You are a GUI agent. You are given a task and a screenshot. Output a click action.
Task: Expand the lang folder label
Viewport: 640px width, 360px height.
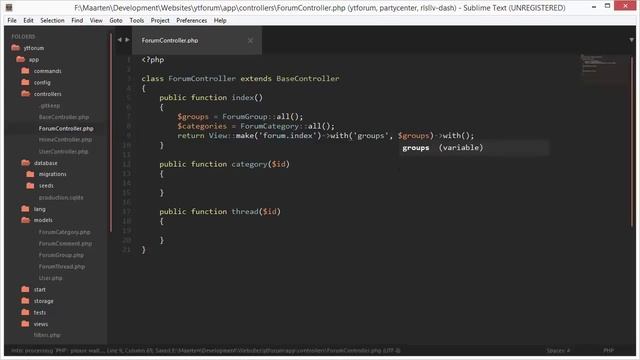tap(40, 209)
